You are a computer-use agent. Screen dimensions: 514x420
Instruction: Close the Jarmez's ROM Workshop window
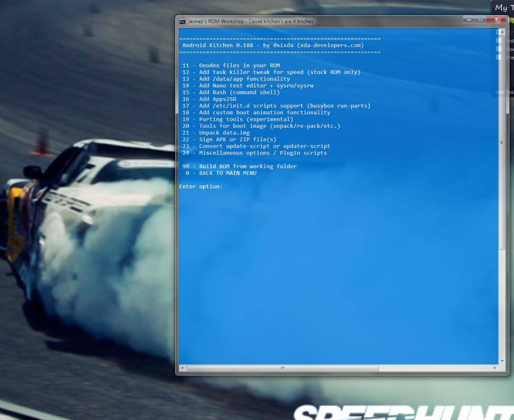point(496,19)
